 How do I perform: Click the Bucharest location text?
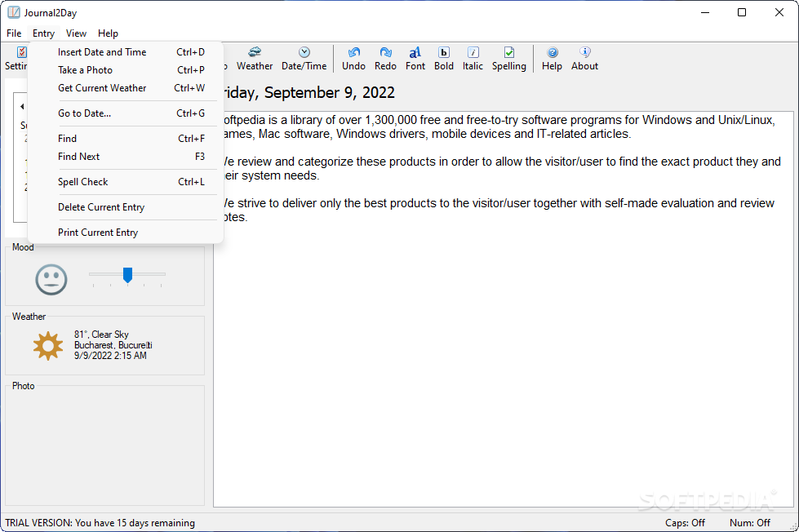[113, 345]
